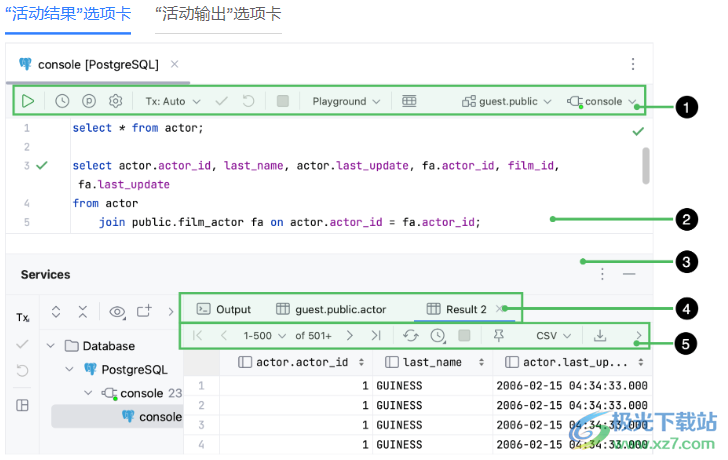Toggle in-editor results table icon

click(x=409, y=101)
